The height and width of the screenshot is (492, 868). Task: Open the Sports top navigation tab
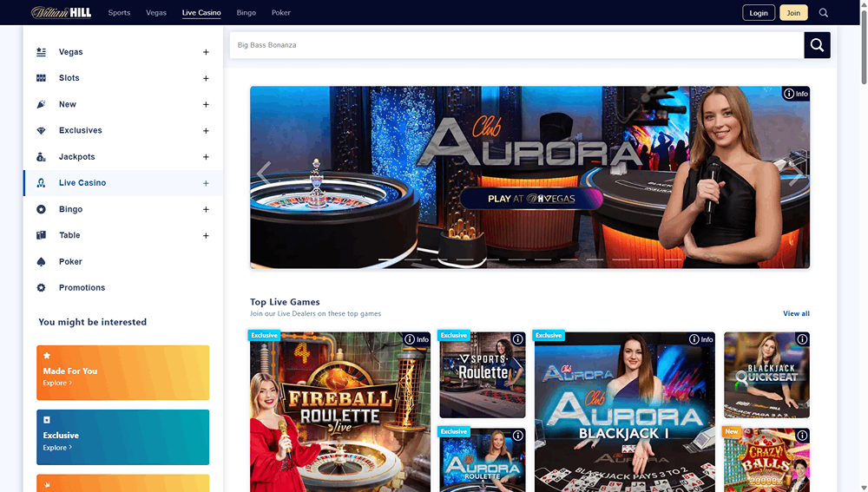coord(119,13)
